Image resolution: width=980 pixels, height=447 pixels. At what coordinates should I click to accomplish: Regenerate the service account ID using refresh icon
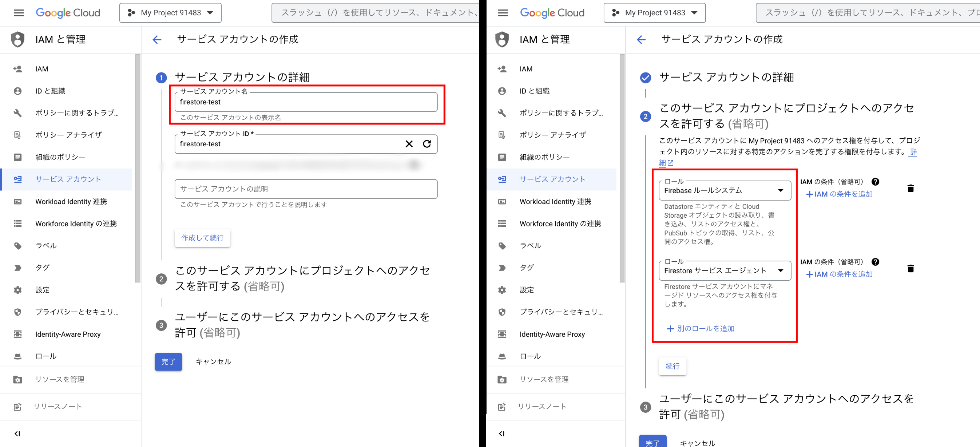(428, 144)
